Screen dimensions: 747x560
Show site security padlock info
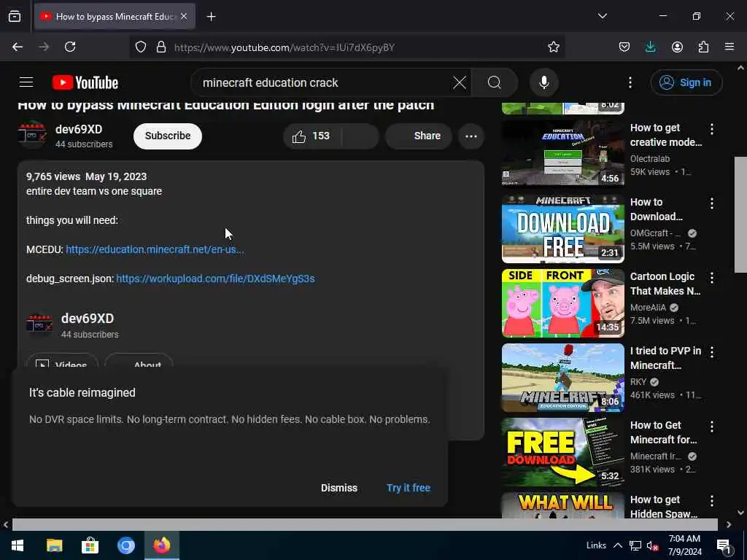tap(161, 47)
